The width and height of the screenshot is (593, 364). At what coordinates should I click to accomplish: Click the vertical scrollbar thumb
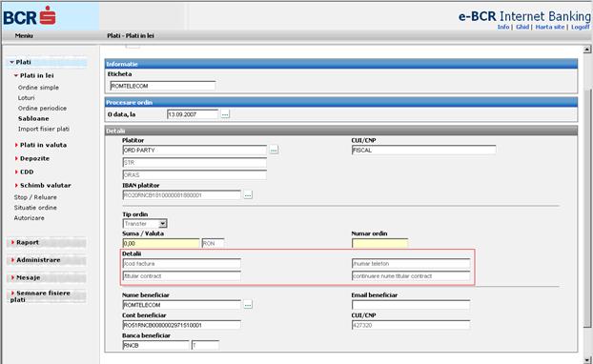[x=587, y=208]
